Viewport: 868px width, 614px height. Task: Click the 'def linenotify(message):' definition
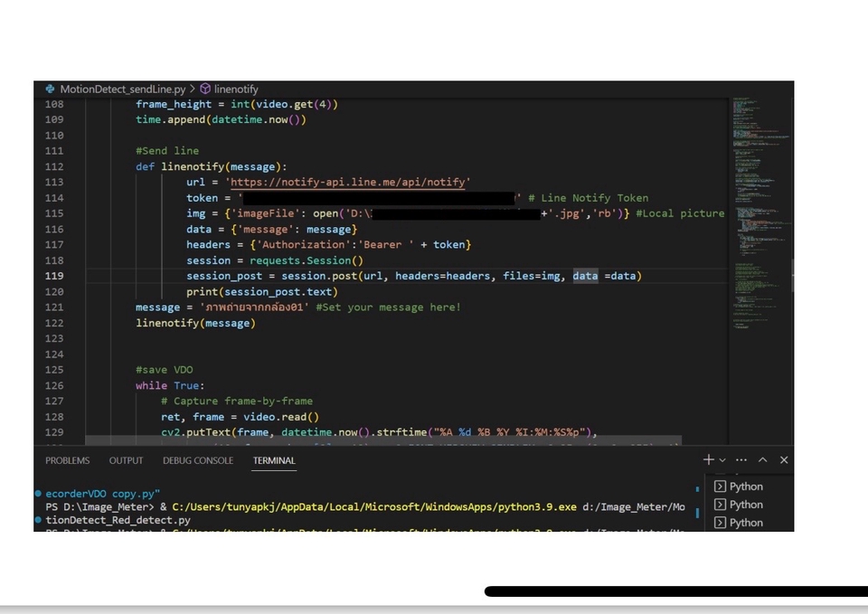(211, 166)
